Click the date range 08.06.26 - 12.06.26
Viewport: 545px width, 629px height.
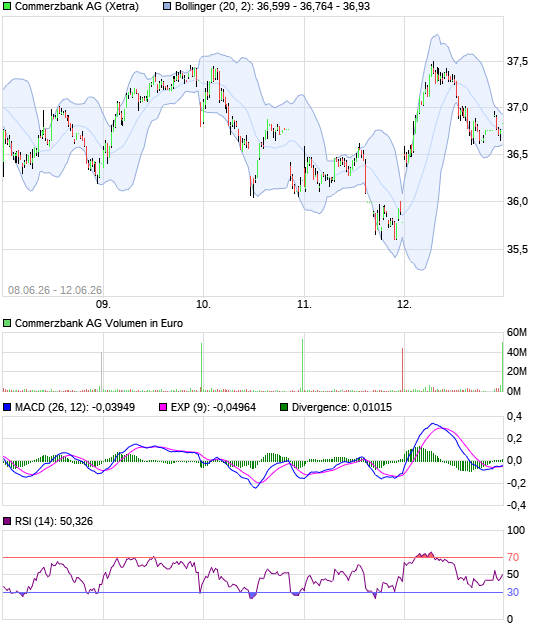(x=55, y=290)
